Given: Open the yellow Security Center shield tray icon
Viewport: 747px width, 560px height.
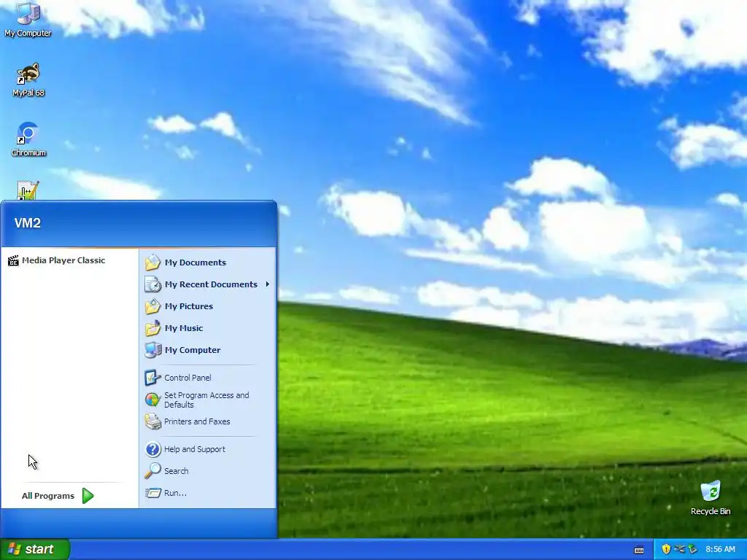Looking at the screenshot, I should click(x=666, y=549).
